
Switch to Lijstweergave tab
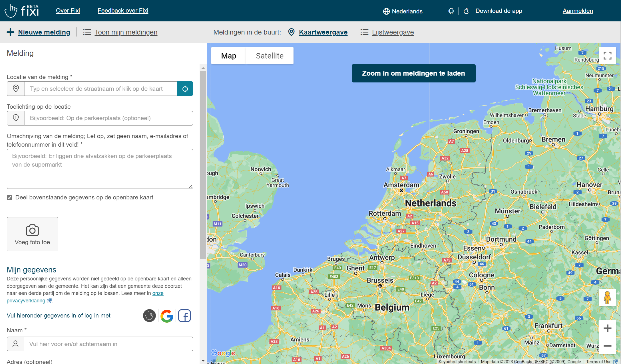pos(393,32)
